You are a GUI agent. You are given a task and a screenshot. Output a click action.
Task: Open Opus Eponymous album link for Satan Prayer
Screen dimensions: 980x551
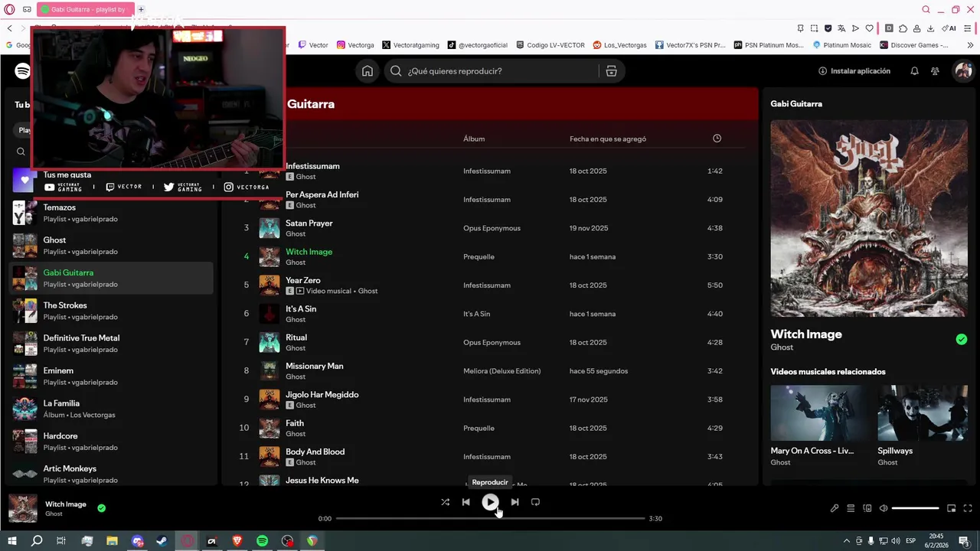492,228
